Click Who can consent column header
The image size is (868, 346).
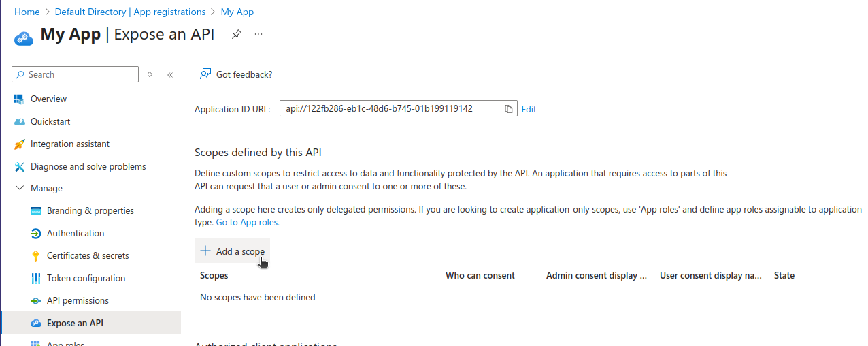480,275
